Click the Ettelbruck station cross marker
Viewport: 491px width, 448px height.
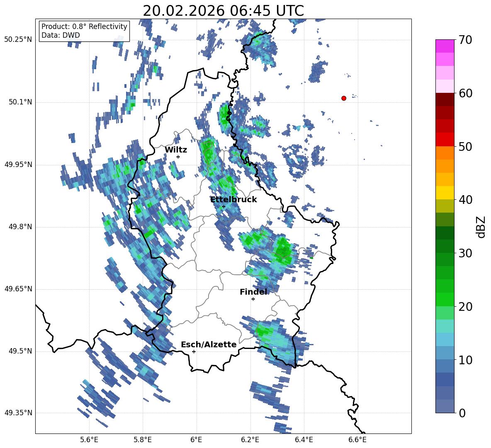click(224, 206)
